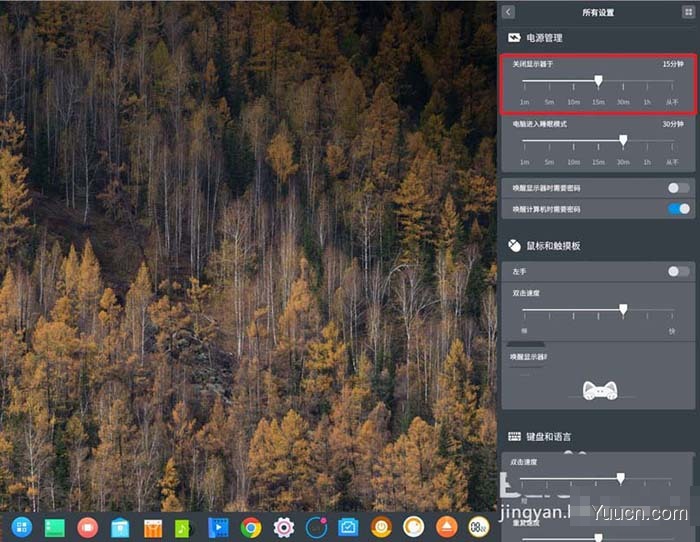Click the 10m label under 电脑进入睡眠模式
700x542 pixels.
(574, 162)
